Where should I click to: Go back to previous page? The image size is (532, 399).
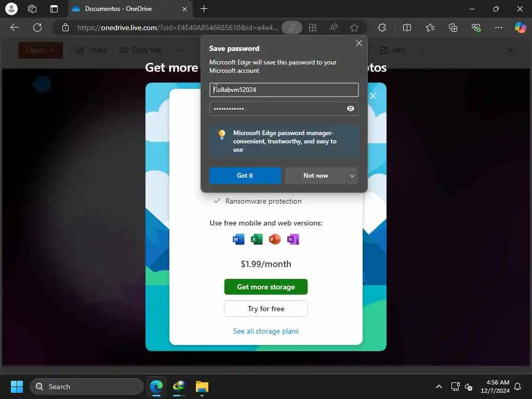point(15,28)
